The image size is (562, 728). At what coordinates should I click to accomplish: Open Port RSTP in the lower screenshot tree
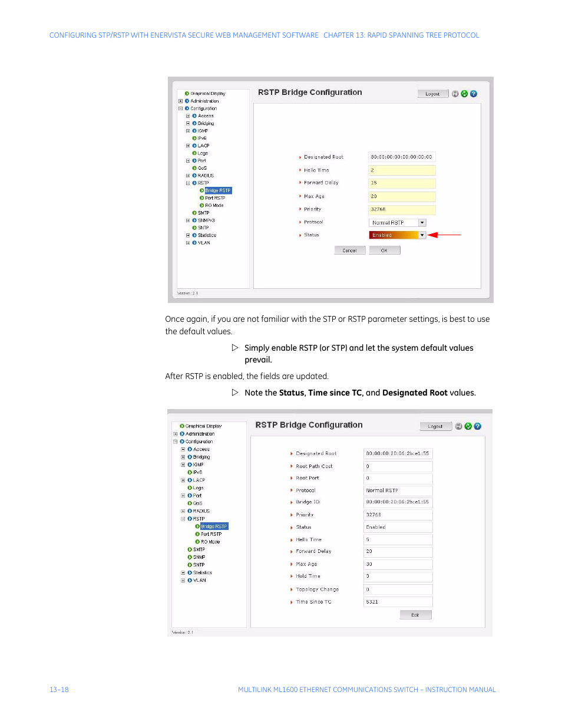211,534
